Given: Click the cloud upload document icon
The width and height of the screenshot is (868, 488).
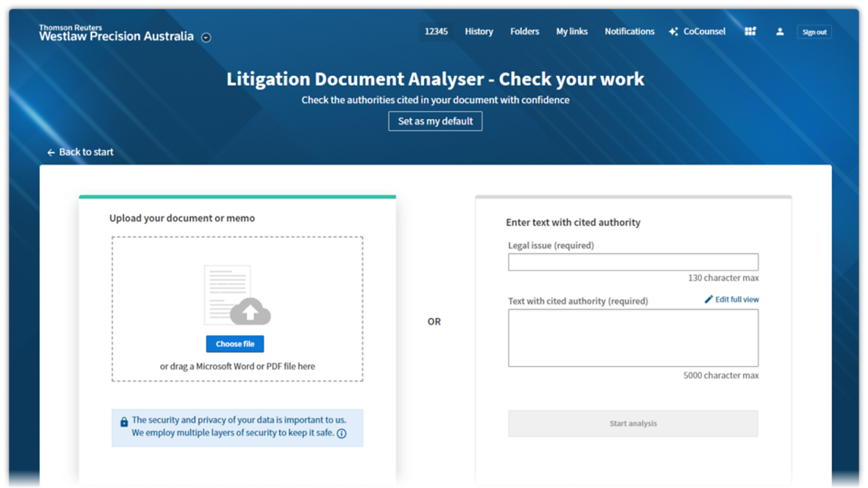Looking at the screenshot, I should 237,296.
